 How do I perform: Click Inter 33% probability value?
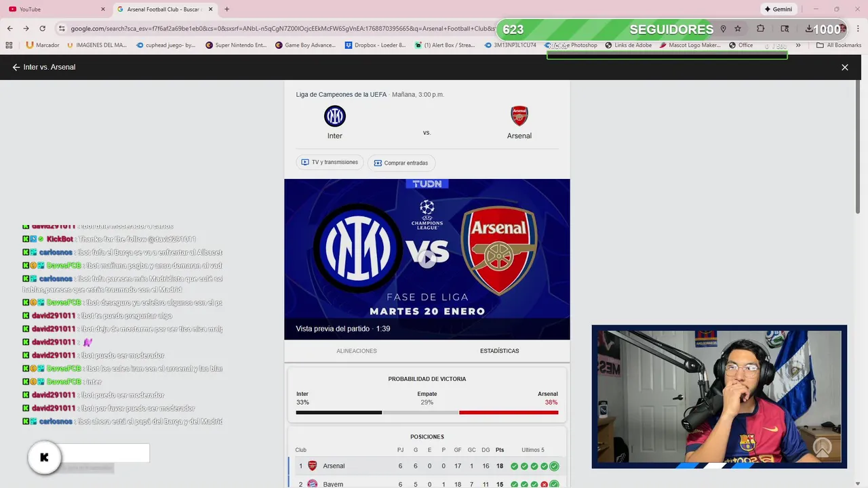302,403
